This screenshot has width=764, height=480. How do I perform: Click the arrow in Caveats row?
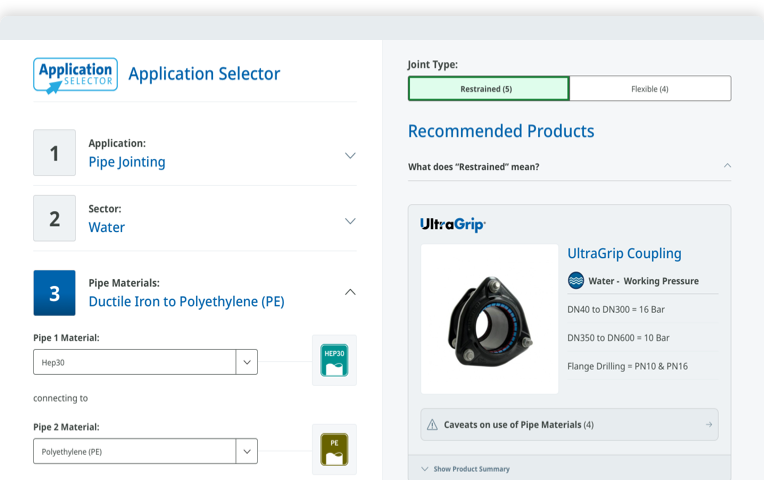[x=709, y=425]
